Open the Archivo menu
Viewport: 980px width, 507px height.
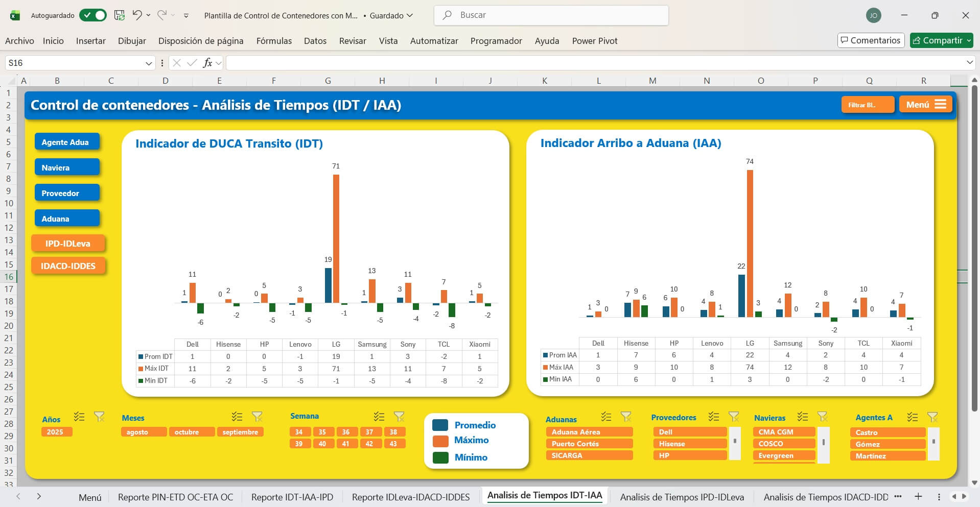tap(19, 41)
